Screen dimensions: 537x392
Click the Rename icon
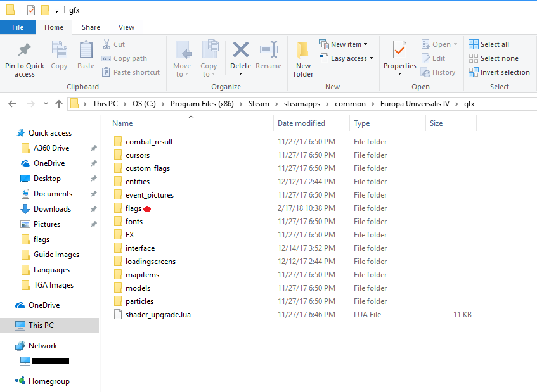(269, 49)
